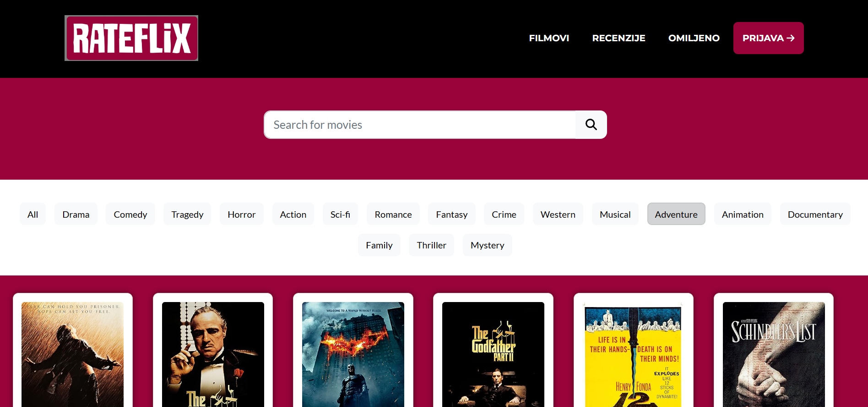The image size is (868, 407).
Task: Filter movies by Fantasy
Action: pos(452,214)
